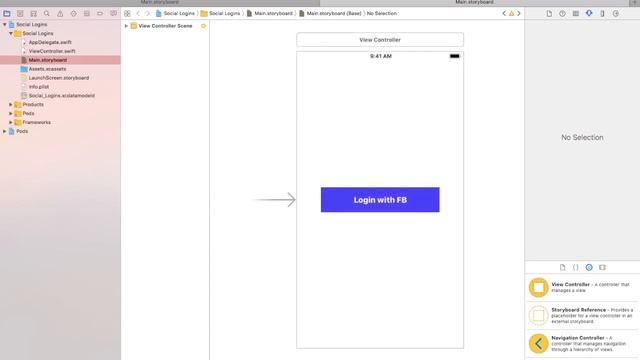The image size is (640, 360).
Task: Open the Debug navigator icon
Action: coord(87,13)
